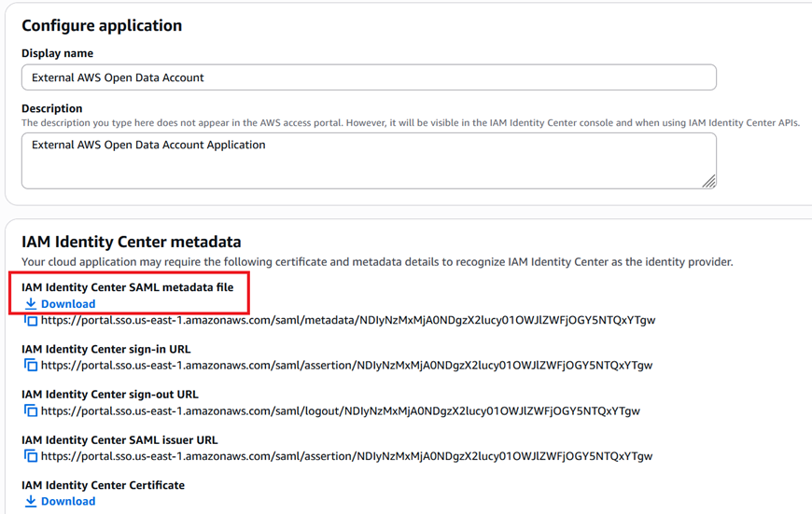Copy the SAML metadata file URL

click(30, 320)
